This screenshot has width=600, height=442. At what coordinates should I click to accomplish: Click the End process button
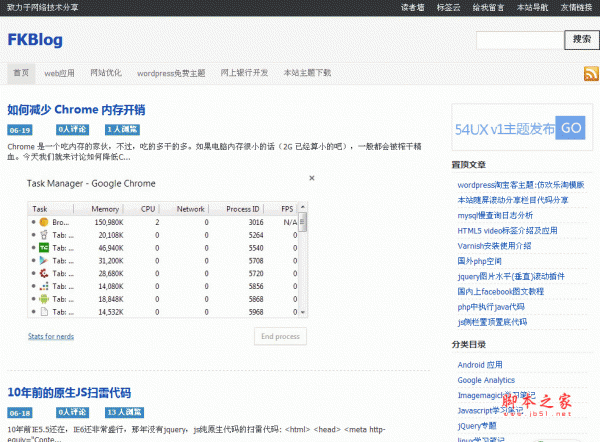pos(280,336)
